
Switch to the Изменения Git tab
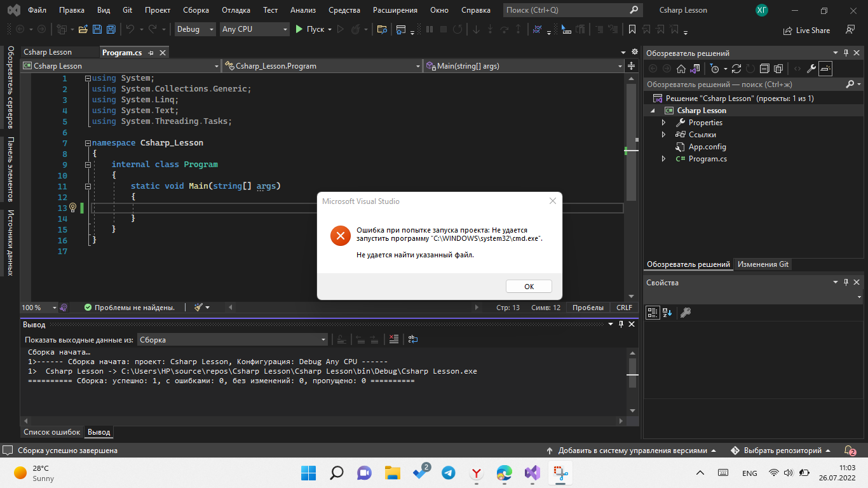point(763,264)
